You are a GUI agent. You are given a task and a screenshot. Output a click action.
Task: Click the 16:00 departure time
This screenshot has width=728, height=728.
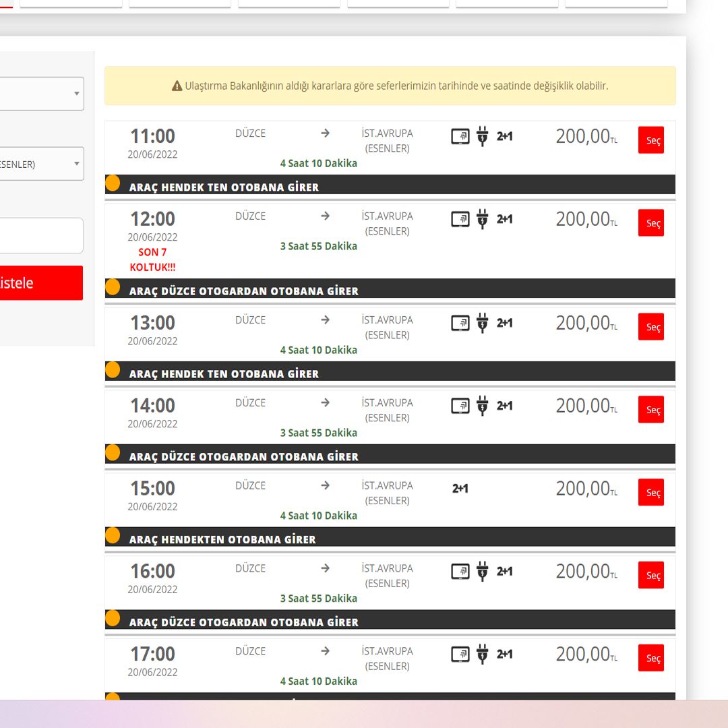153,572
